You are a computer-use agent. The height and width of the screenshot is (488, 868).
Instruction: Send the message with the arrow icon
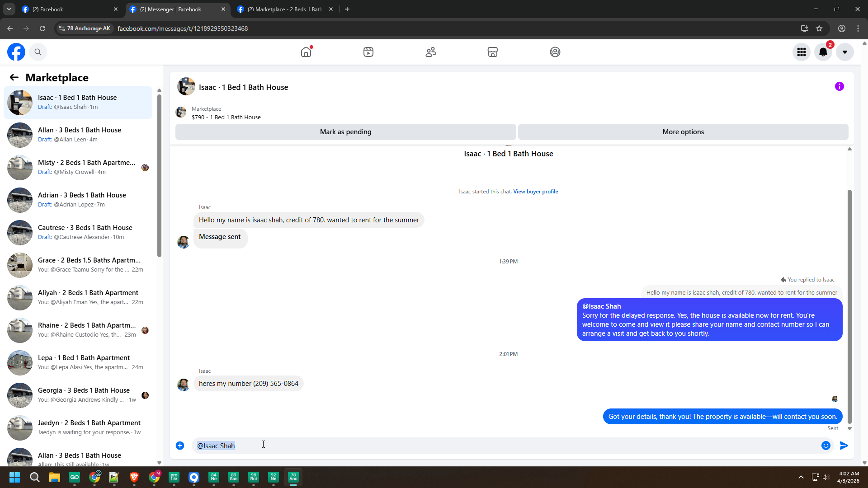tap(844, 446)
